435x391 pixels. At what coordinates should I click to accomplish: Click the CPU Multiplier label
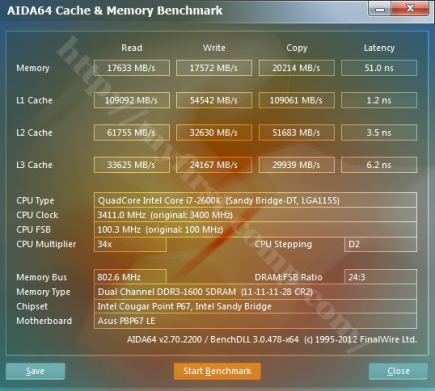[46, 244]
